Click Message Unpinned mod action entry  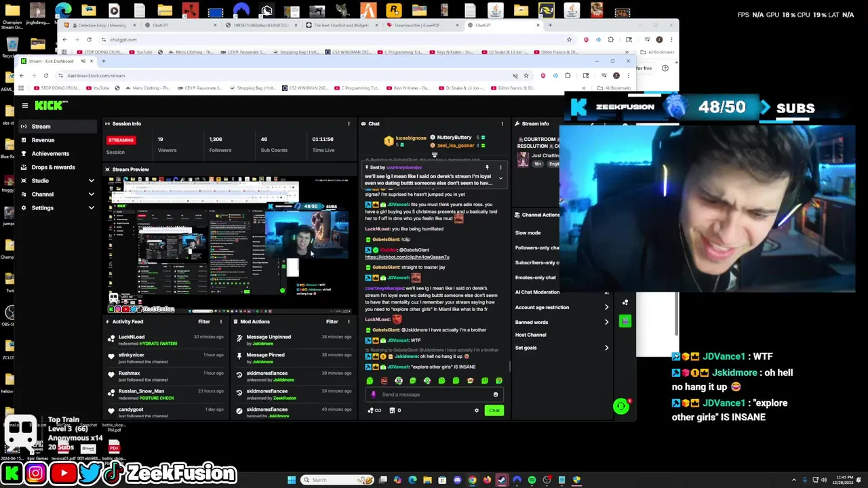tap(294, 340)
